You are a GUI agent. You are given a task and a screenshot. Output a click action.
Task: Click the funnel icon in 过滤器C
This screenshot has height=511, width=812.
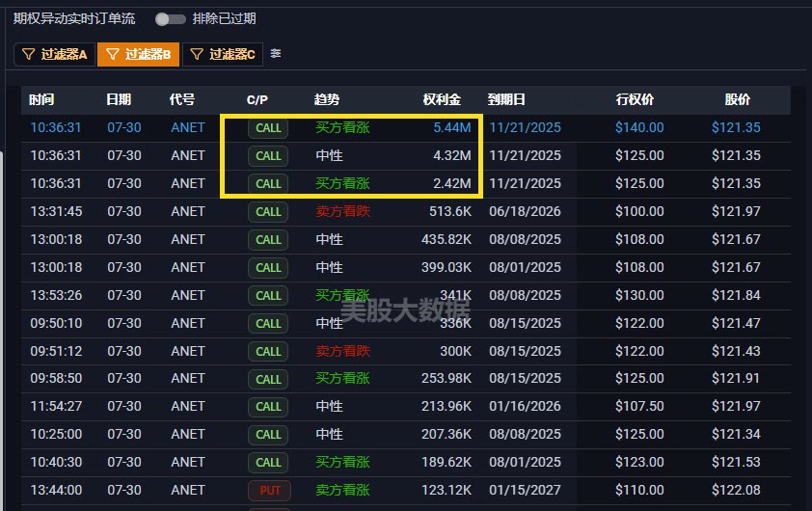(x=197, y=55)
